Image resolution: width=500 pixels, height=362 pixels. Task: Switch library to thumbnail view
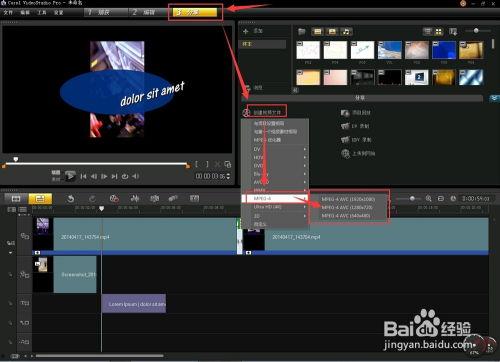point(438,32)
